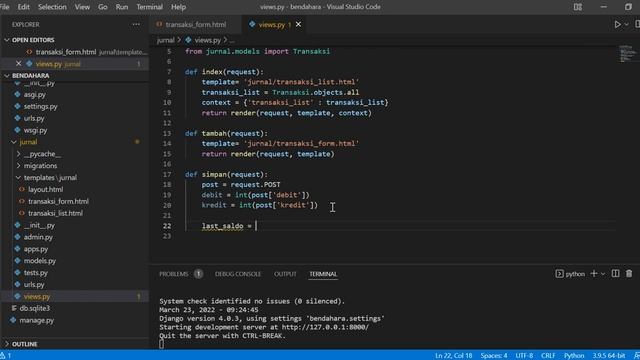The width and height of the screenshot is (640, 360).
Task: Change indentation via Spaces: 4
Action: (493, 356)
